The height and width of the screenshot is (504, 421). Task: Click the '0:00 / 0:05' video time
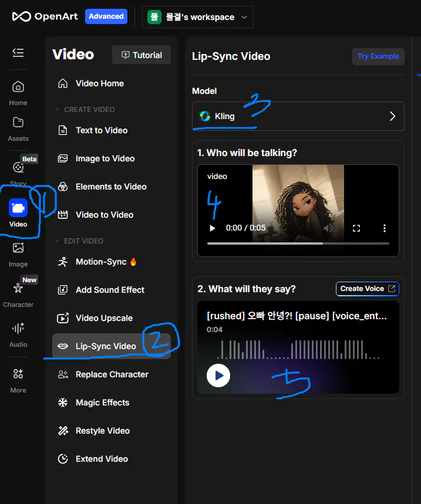(245, 228)
